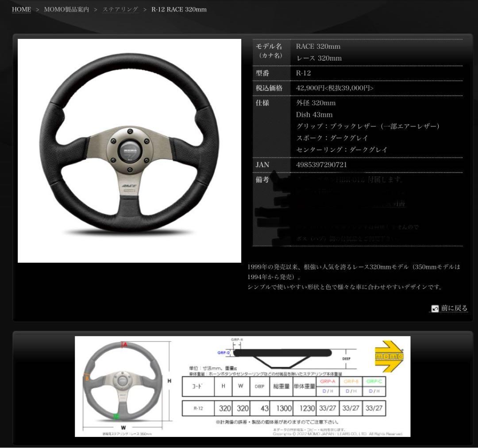Select MOMO製品案内 in the breadcrumb navigation
This screenshot has width=478, height=448.
coord(66,9)
